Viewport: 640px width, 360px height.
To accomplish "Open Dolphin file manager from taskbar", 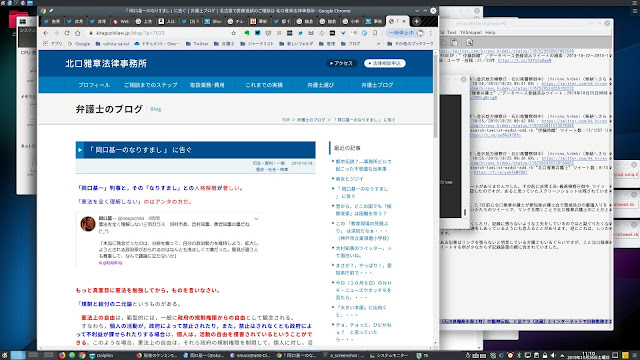I will (101, 356).
